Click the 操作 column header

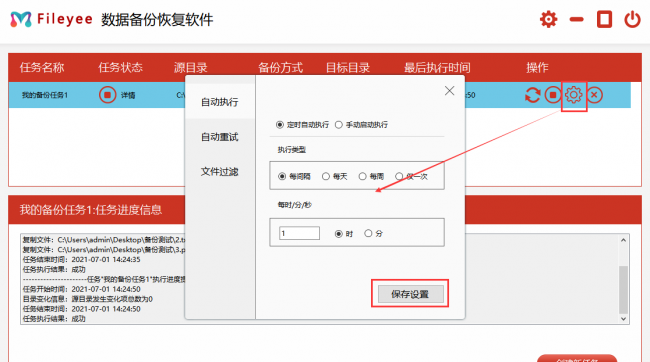click(x=537, y=68)
